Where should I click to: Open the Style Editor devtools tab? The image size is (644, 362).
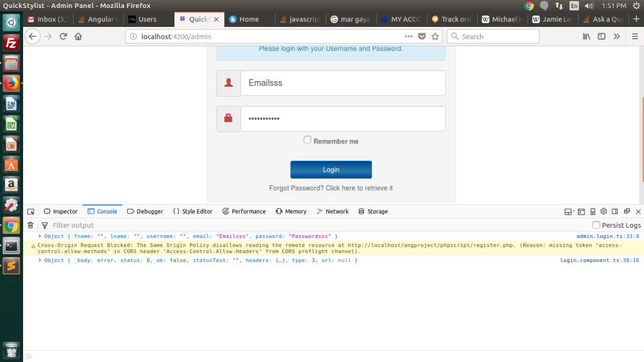193,212
